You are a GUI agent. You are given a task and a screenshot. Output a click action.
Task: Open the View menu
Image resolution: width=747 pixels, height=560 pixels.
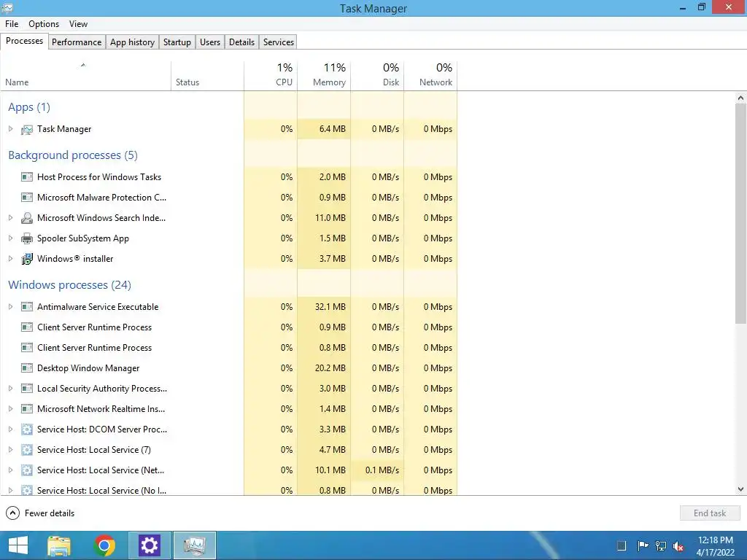click(78, 24)
